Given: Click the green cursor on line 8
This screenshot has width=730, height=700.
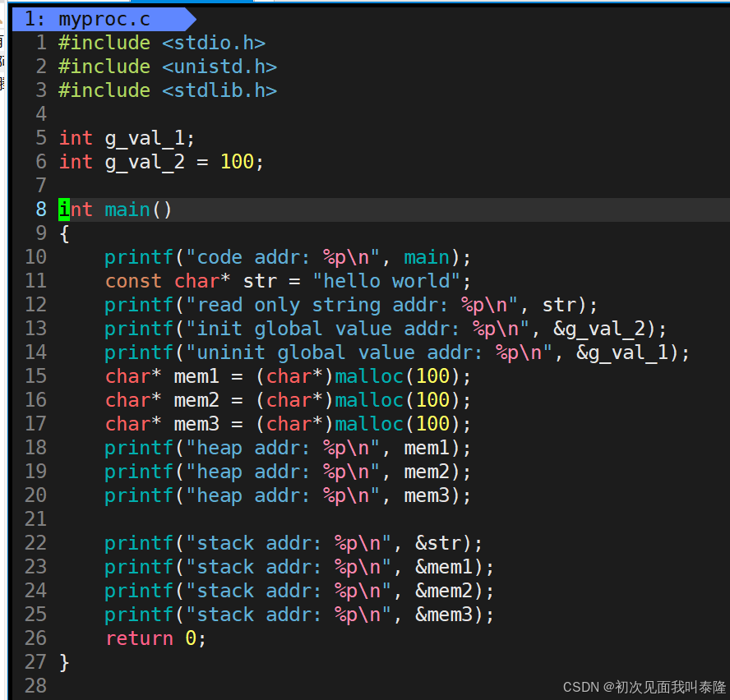Looking at the screenshot, I should tap(64, 210).
